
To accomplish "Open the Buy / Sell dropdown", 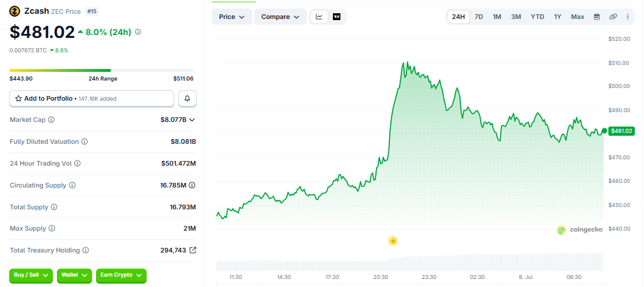I will tap(31, 275).
